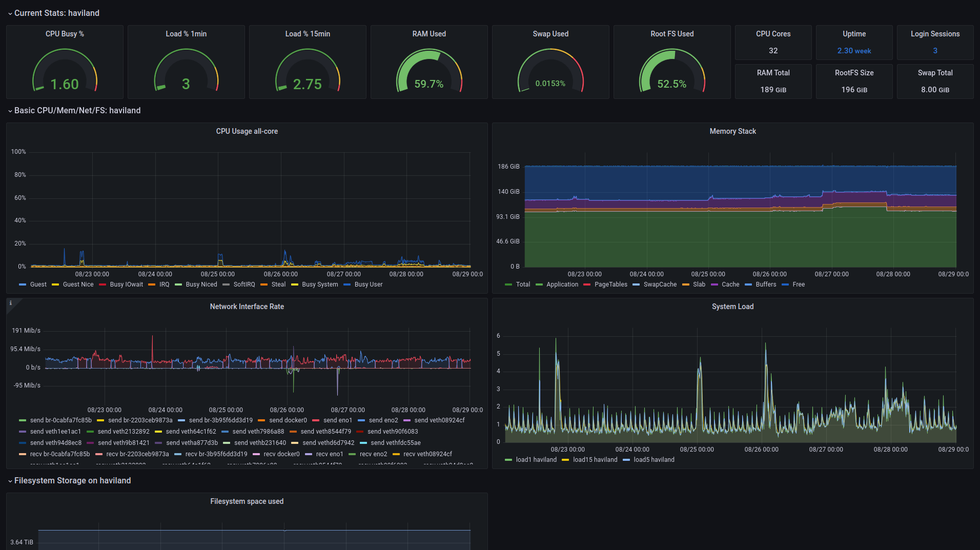Select SwapCache in the Memory Stack legend
This screenshot has height=550, width=980.
coord(660,284)
